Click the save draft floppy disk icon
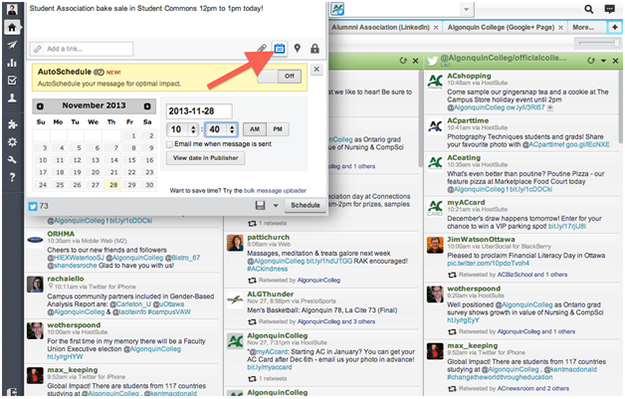Viewport: 625px width, 399px height. tap(260, 205)
